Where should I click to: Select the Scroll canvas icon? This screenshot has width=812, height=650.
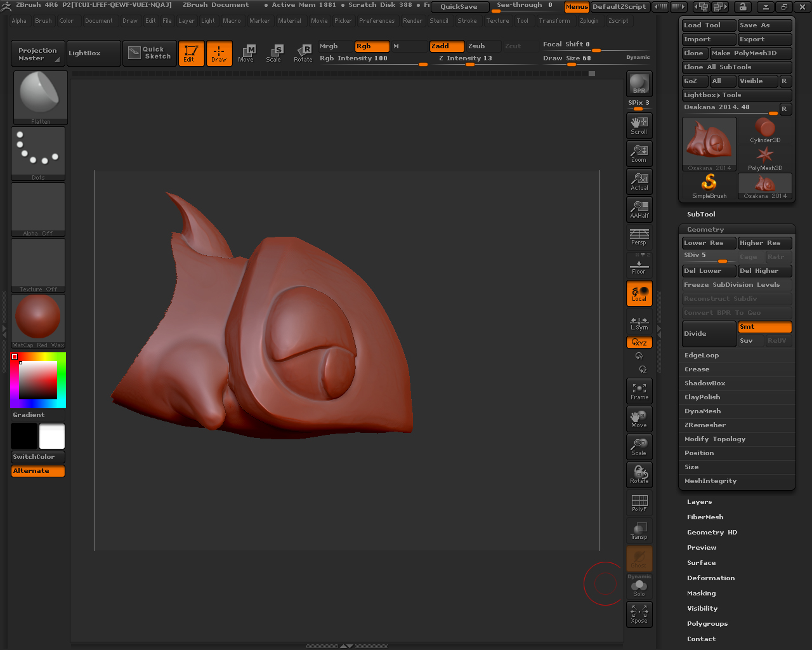639,125
